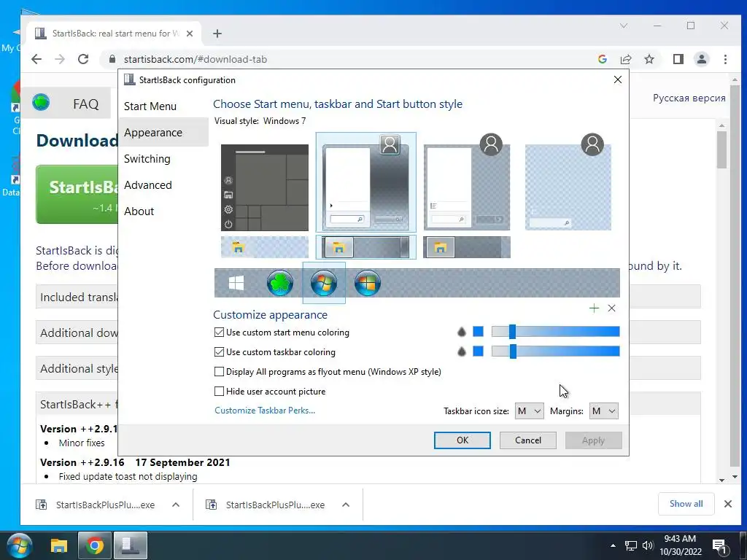
Task: Open the FAQ page link
Action: 86,104
